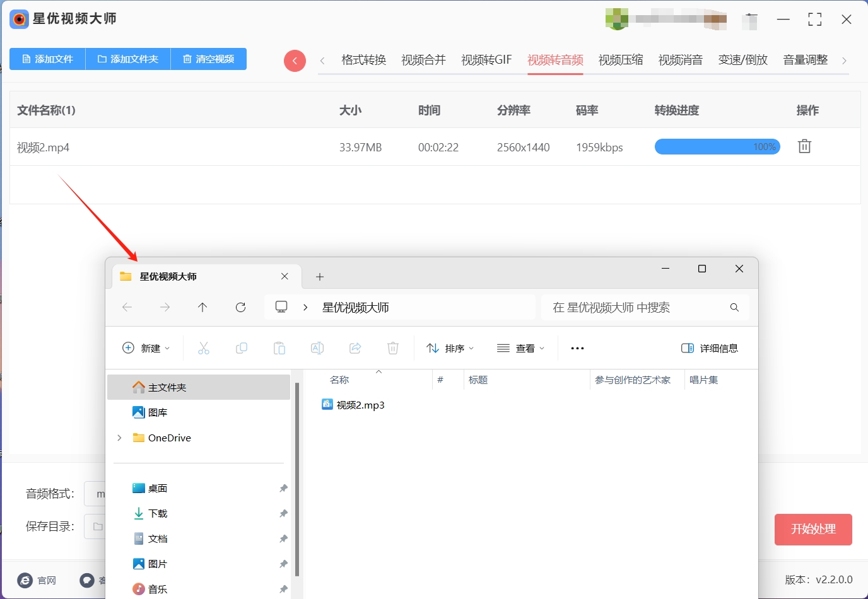Click the user avatar in the title bar
Screen dimensions: 868x599
coord(617,19)
